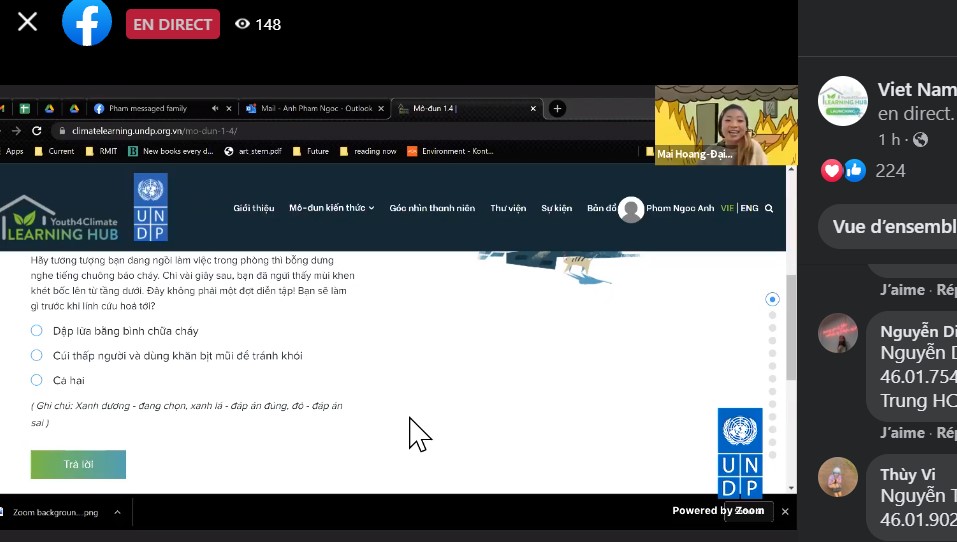Open a new browser tab with plus

tap(557, 109)
